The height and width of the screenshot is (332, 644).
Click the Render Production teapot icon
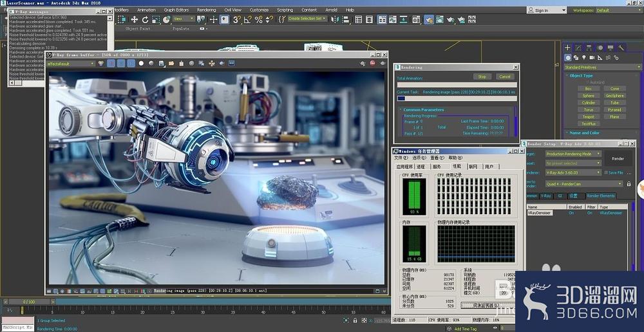(451, 19)
